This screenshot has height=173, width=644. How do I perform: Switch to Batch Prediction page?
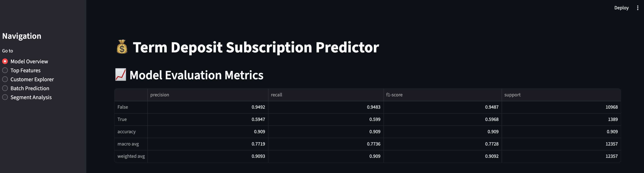click(26, 88)
